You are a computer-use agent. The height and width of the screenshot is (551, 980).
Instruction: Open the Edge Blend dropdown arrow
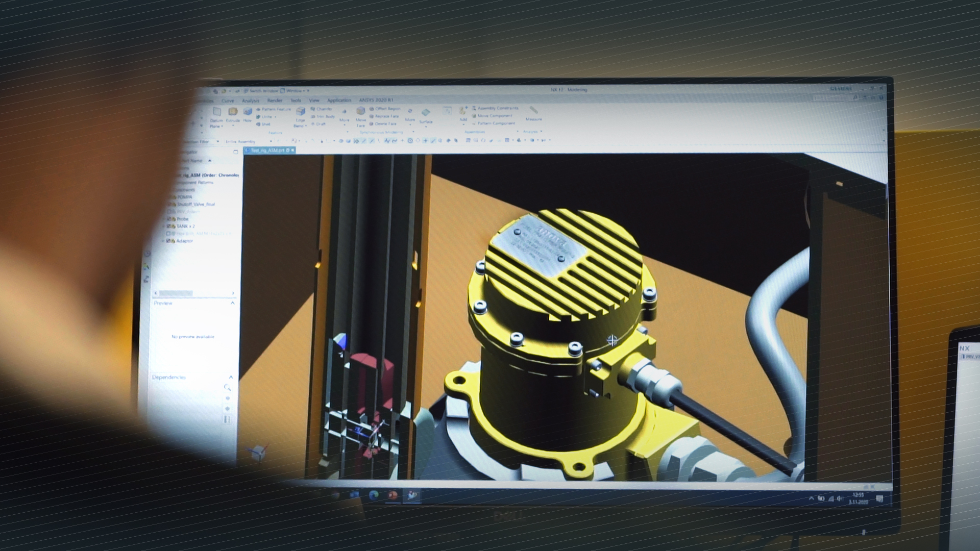[306, 126]
